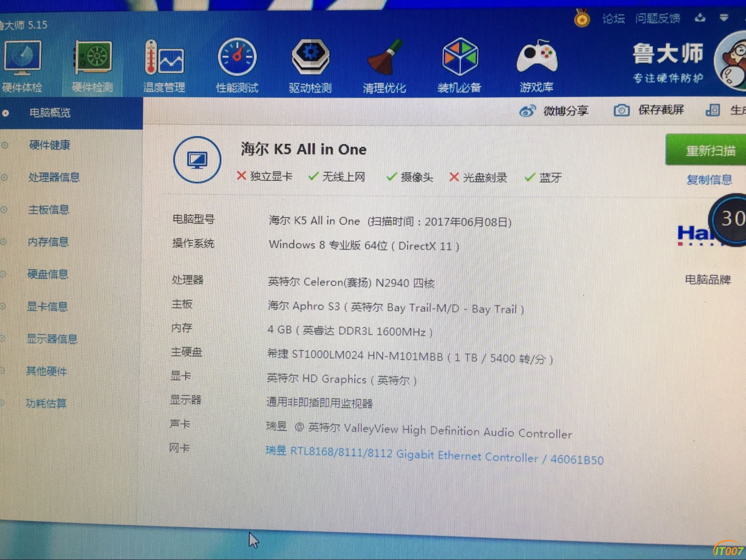Click the 蓝牙 status indicator

point(543,178)
